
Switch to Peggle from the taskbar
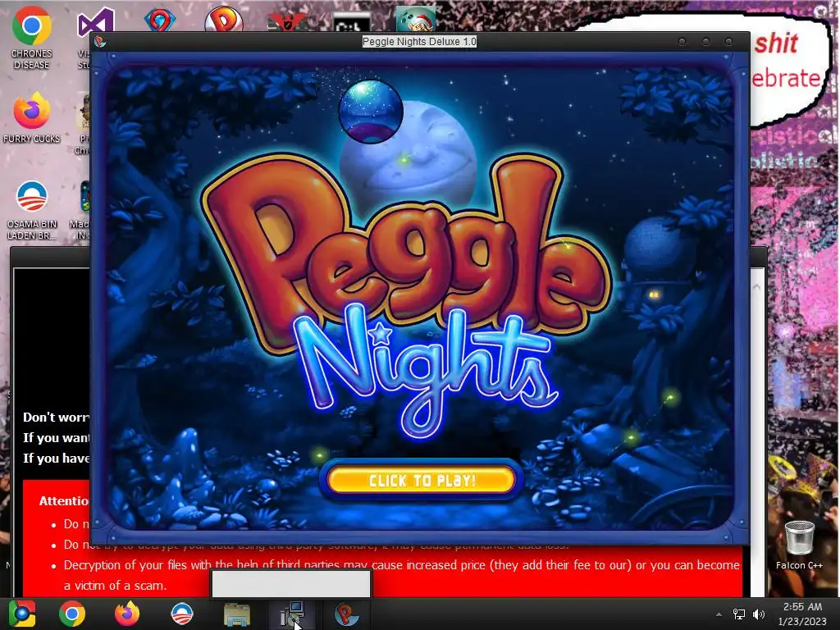point(347,614)
